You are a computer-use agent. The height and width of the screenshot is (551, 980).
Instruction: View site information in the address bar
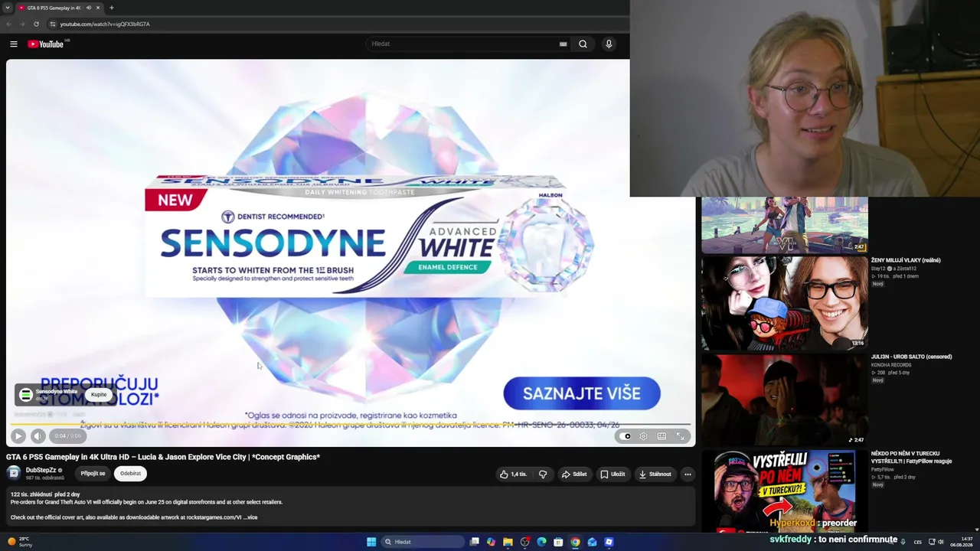(x=53, y=24)
